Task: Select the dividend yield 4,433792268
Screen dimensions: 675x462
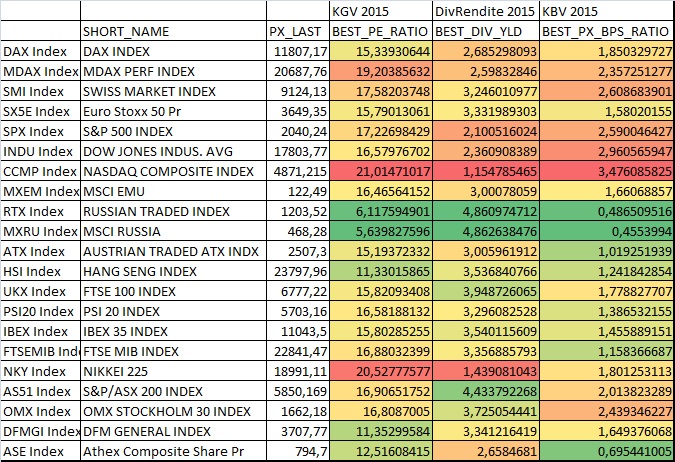Action: coord(486,391)
